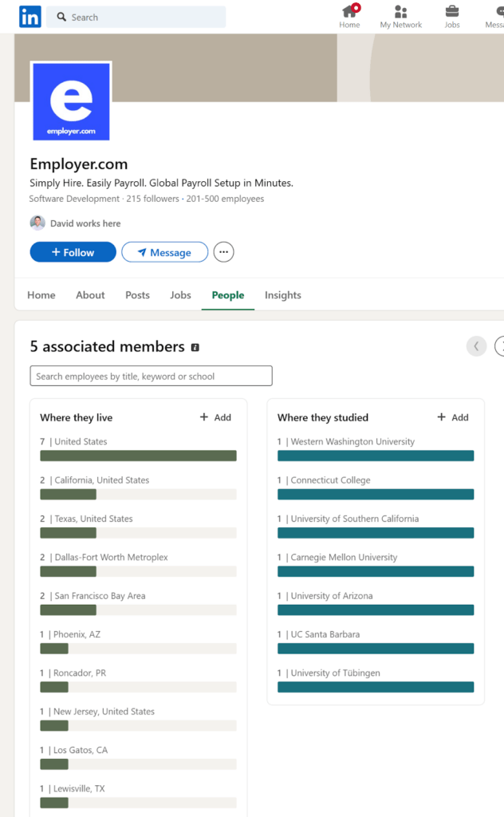The height and width of the screenshot is (817, 504).
Task: Click David works here link
Action: (x=85, y=223)
